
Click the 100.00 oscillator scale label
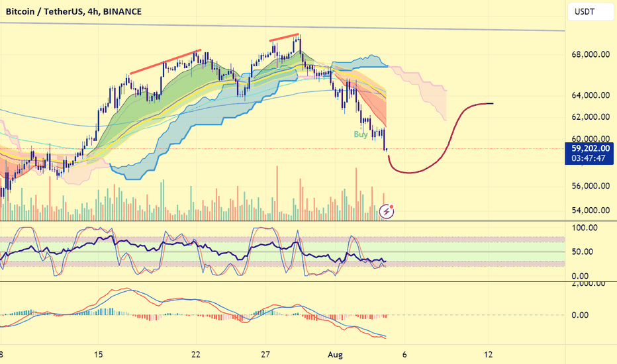click(585, 228)
